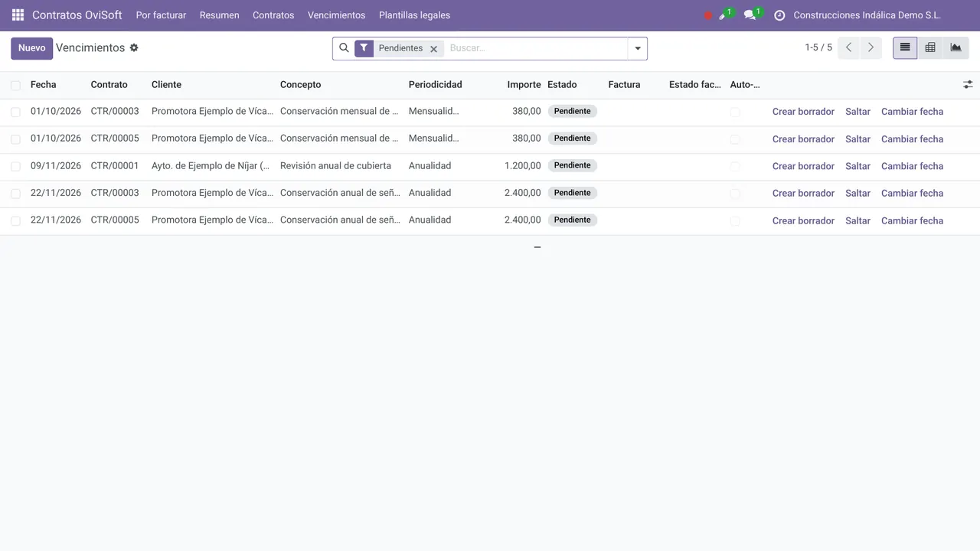Image resolution: width=980 pixels, height=551 pixels.
Task: Open the Plantillas legales menu
Action: 414,15
